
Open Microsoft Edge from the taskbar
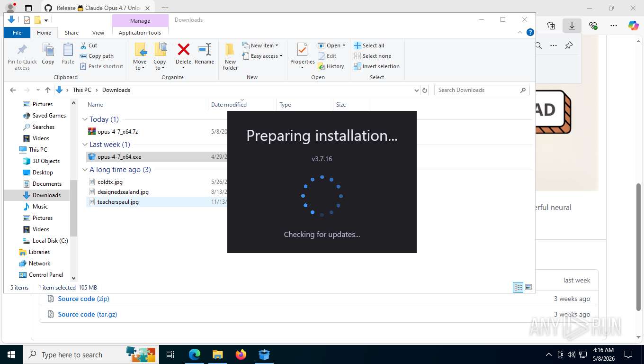195,355
